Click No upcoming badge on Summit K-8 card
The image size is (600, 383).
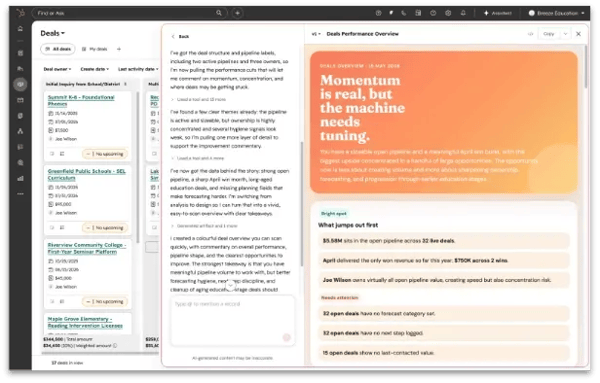tap(105, 154)
